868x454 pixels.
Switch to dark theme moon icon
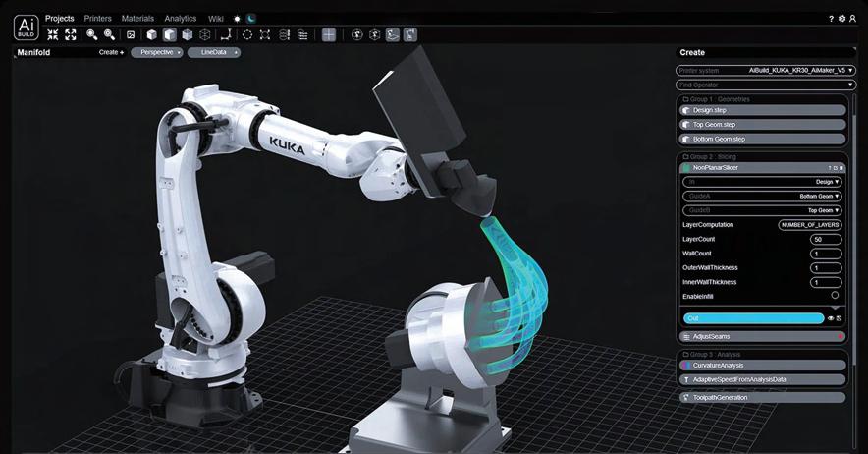[x=251, y=19]
